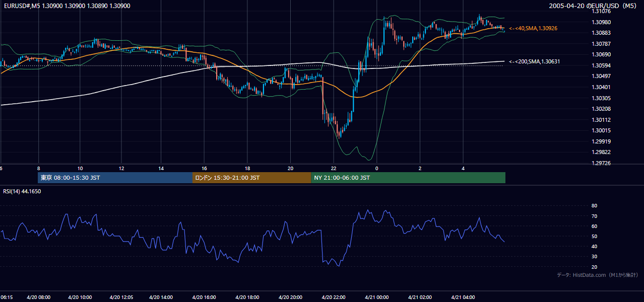Click the 4/20 16:00 bottom time label
The image size is (644, 302).
click(x=204, y=297)
